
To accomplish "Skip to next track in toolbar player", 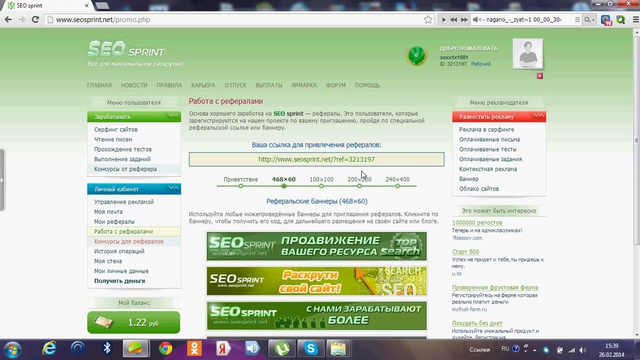I will (x=464, y=20).
